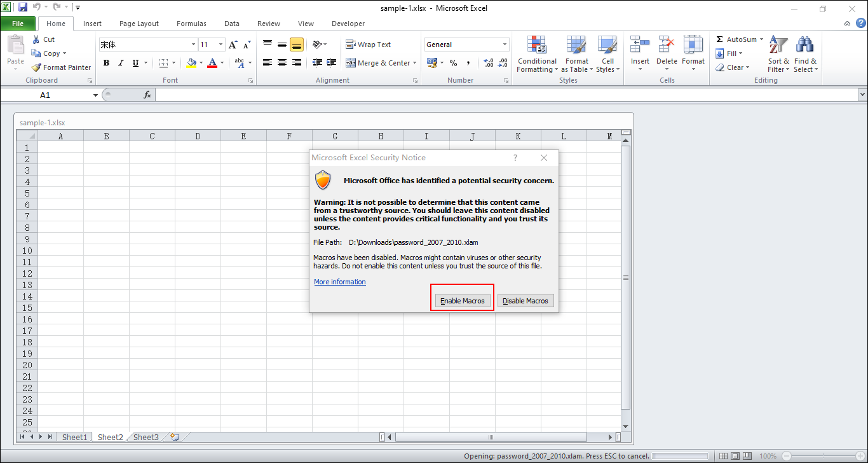
Task: Click the text Orientation icon
Action: point(317,45)
